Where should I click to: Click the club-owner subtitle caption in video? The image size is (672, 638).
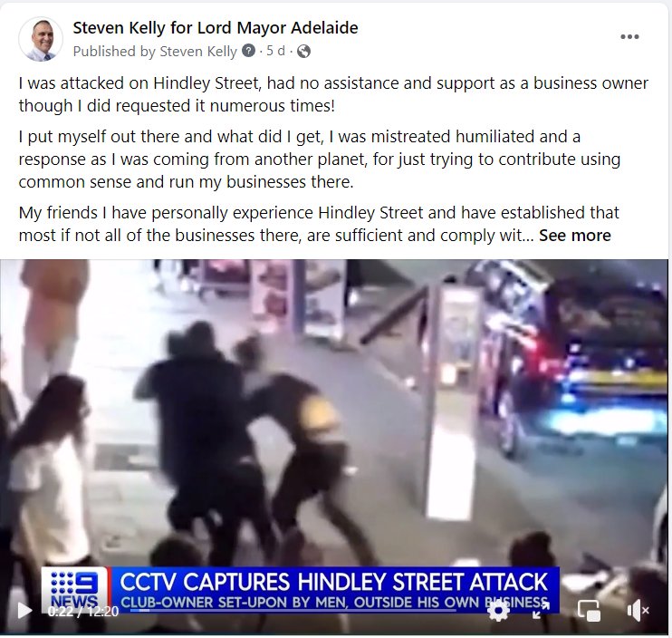(x=334, y=603)
